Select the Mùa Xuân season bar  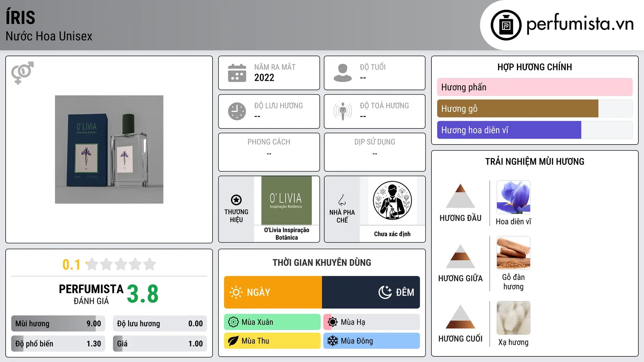(272, 322)
